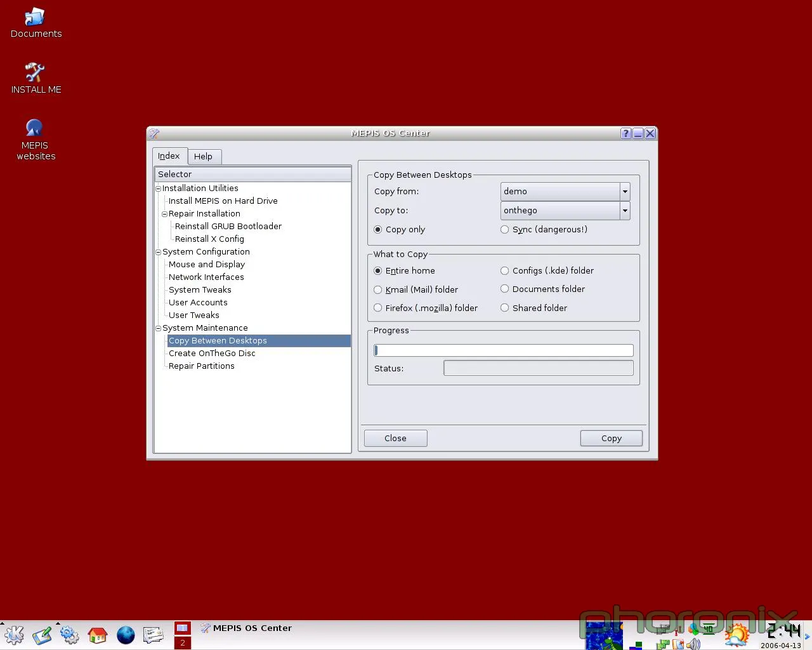
Task: Open the window menu icon in title bar
Action: (154, 133)
